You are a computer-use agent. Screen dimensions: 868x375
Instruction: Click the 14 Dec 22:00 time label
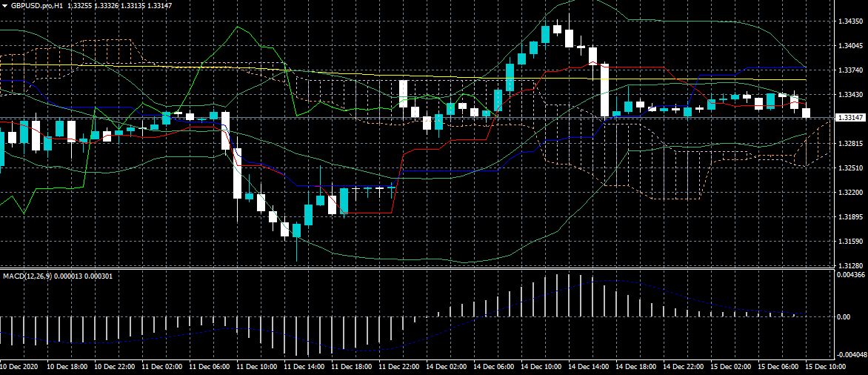point(684,367)
